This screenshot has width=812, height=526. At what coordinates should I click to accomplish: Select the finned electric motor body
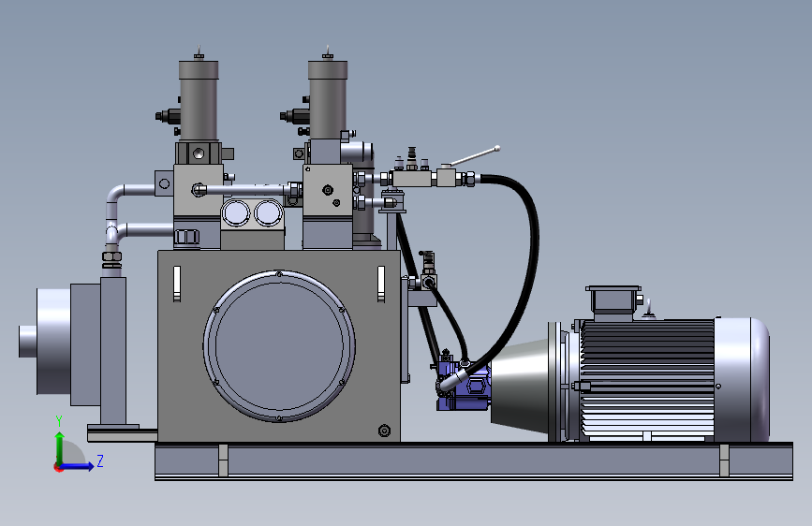point(647,379)
